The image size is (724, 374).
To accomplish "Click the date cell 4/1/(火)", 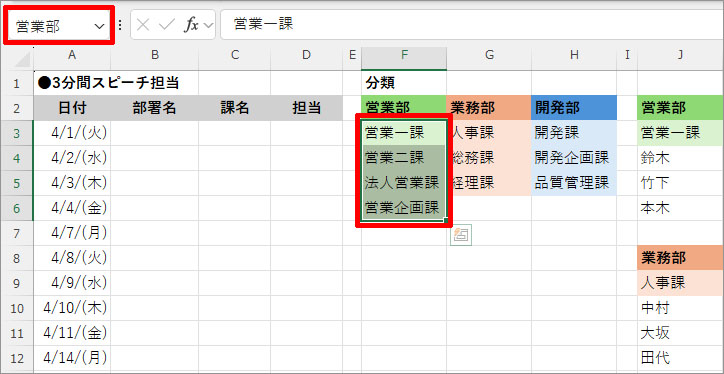I will click(x=72, y=133).
